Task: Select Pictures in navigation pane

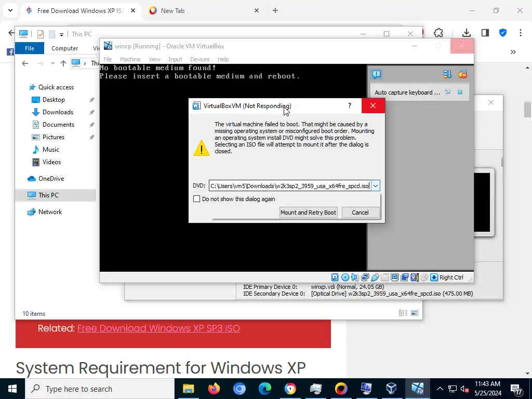Action: coord(54,137)
